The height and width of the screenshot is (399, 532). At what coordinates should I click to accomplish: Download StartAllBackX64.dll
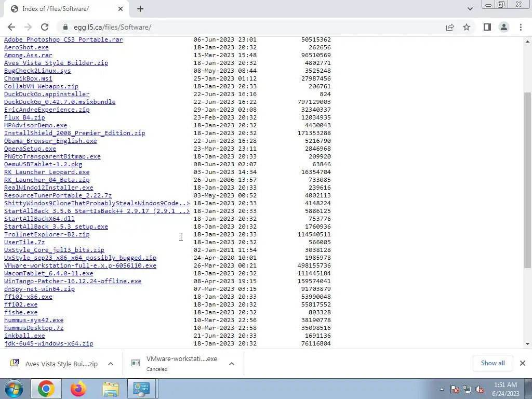point(39,219)
